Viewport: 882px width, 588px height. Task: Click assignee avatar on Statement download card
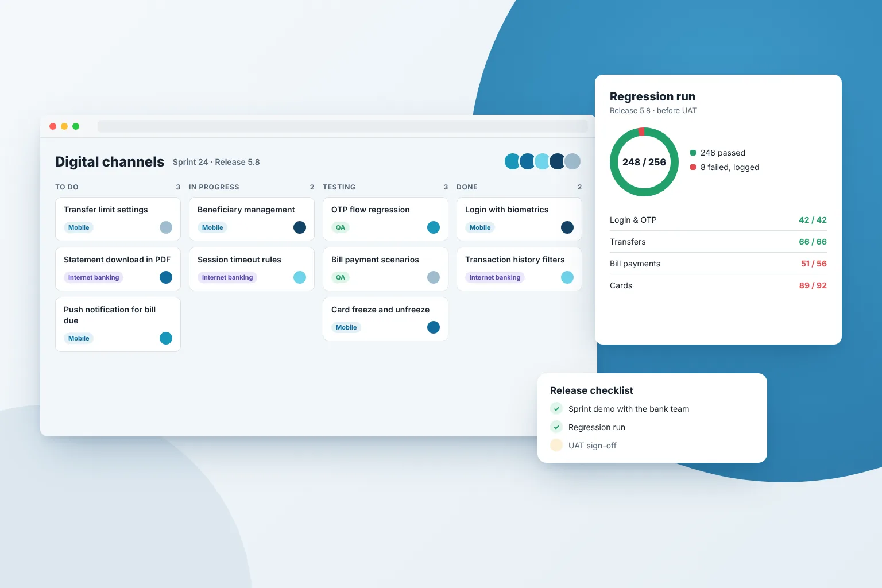[166, 277]
